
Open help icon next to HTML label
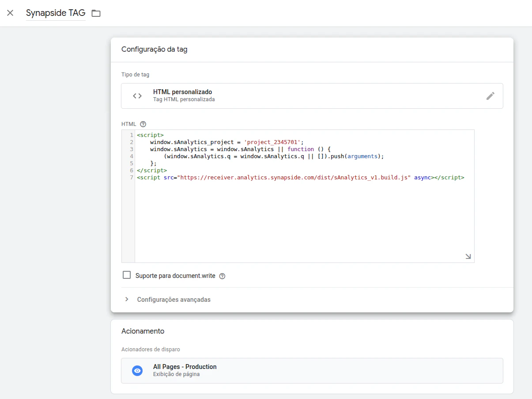coord(143,124)
